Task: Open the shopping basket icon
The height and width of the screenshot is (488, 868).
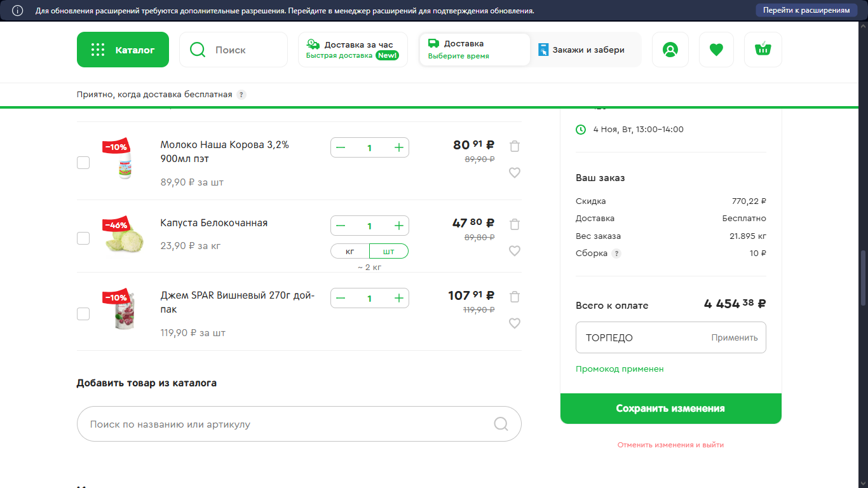Action: [763, 50]
